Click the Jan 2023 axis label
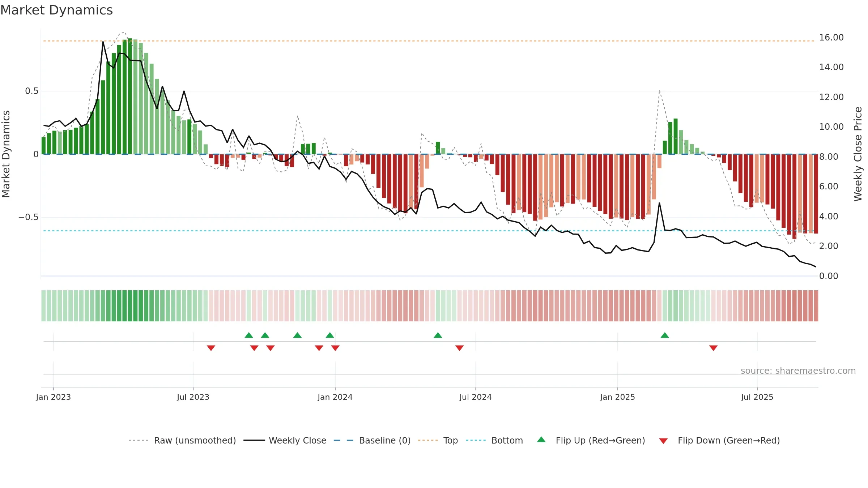868x488 pixels. (54, 397)
